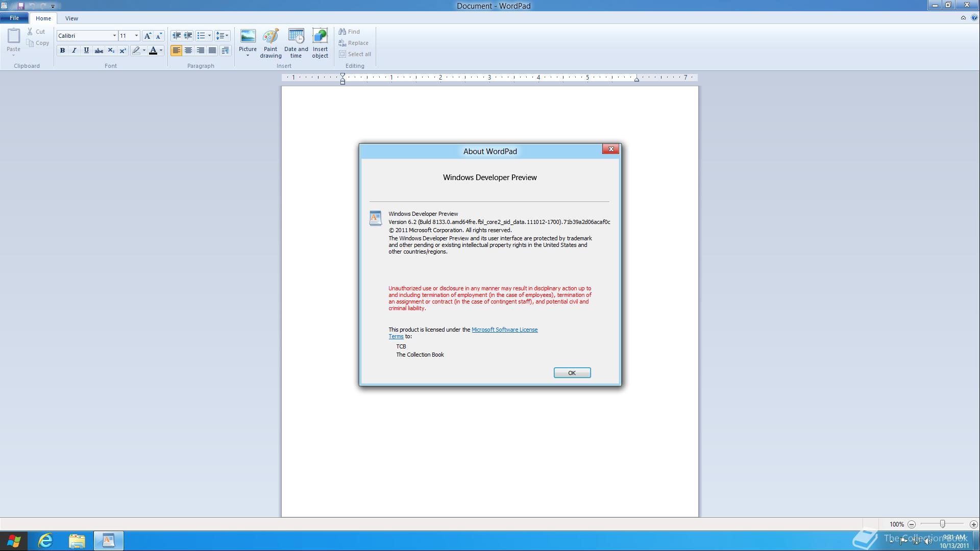
Task: Open the highlight color dropdown arrow
Action: (144, 51)
